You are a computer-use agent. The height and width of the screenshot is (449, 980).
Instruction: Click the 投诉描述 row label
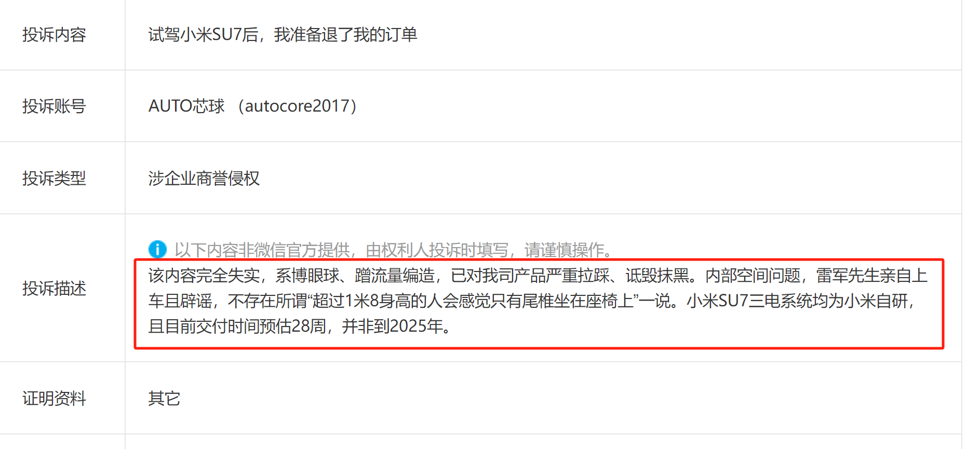54,289
